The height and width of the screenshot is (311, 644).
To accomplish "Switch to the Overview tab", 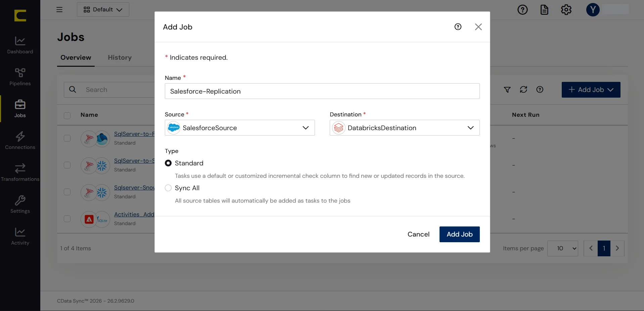I will (x=76, y=57).
